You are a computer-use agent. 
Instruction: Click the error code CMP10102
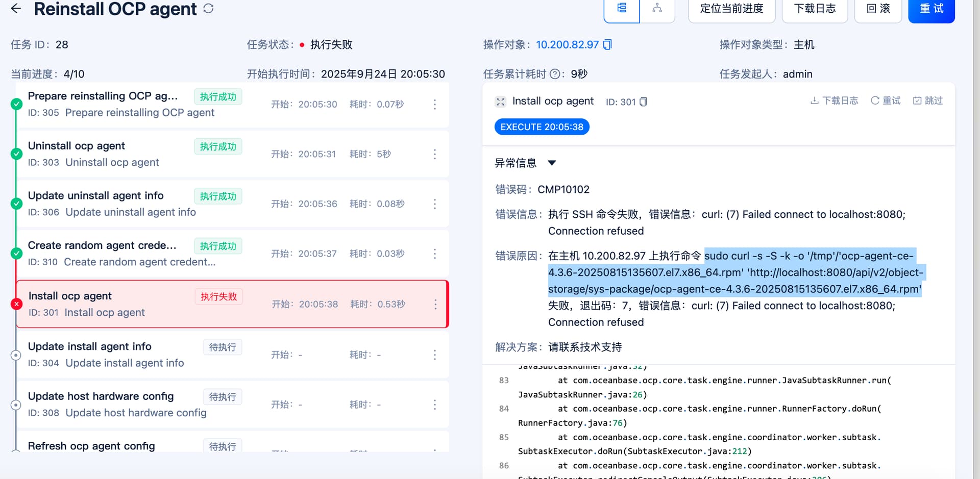click(x=563, y=190)
